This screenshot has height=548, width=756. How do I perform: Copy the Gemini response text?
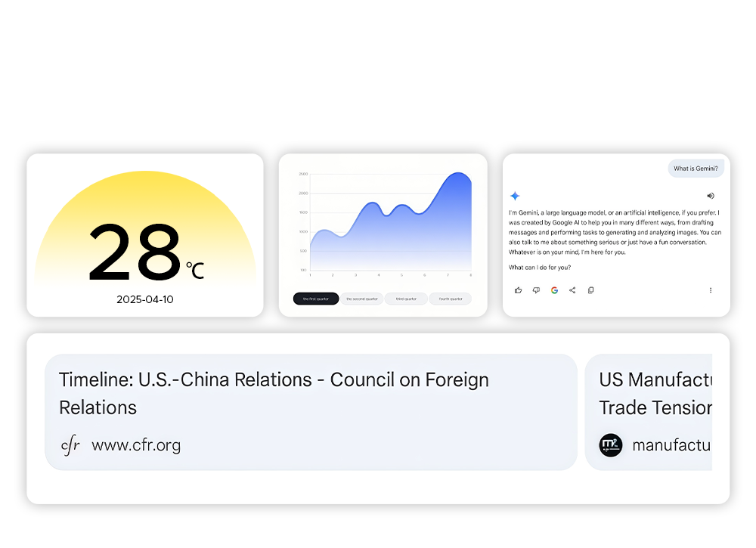click(590, 290)
